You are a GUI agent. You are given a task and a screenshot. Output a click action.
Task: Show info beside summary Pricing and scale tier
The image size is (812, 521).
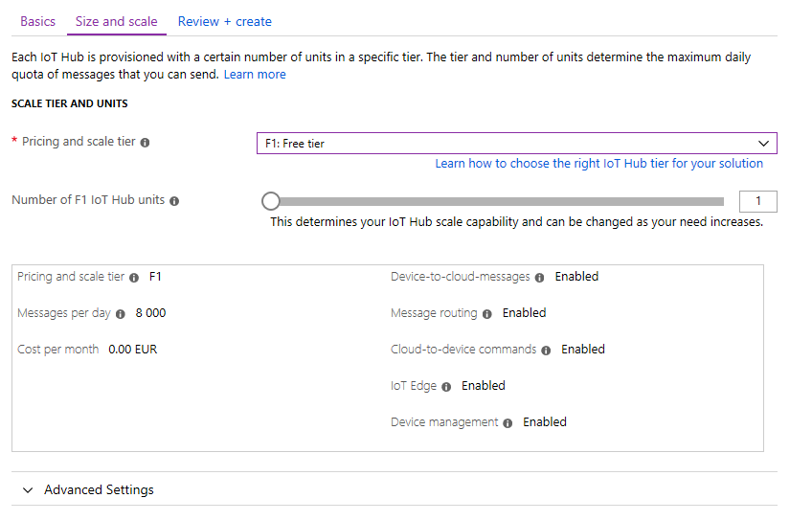point(134,278)
